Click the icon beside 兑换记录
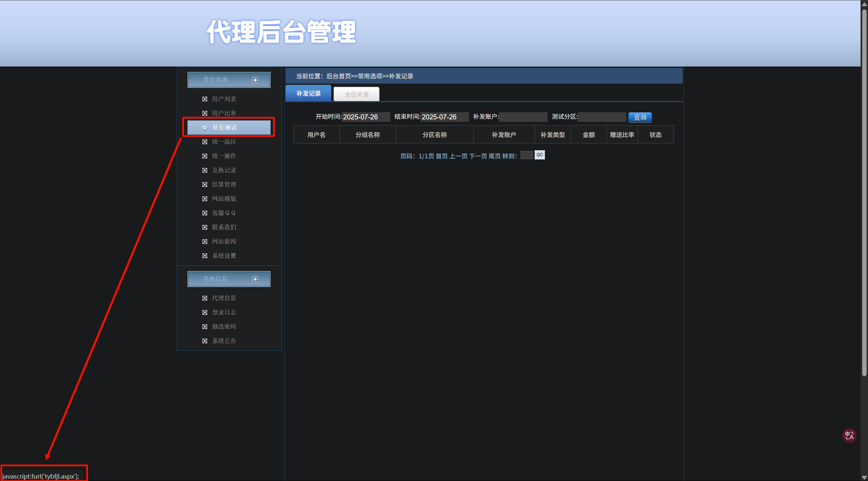Image resolution: width=868 pixels, height=481 pixels. pyautogui.click(x=205, y=170)
